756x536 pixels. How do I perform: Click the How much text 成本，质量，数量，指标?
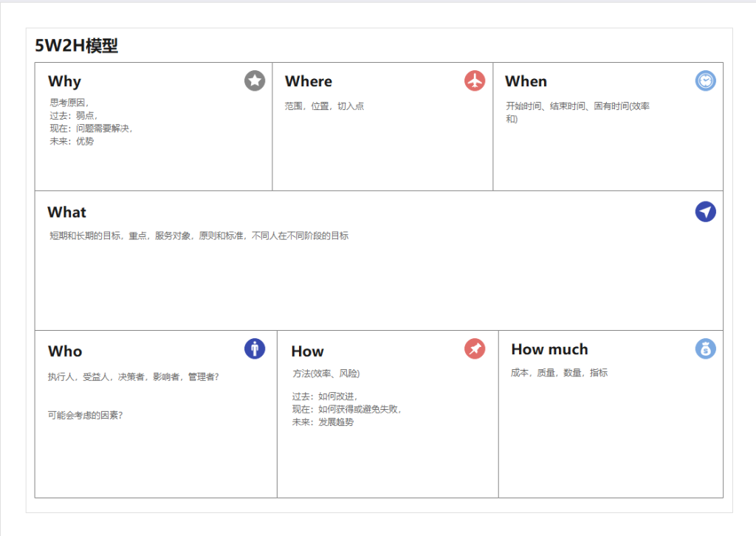click(559, 373)
